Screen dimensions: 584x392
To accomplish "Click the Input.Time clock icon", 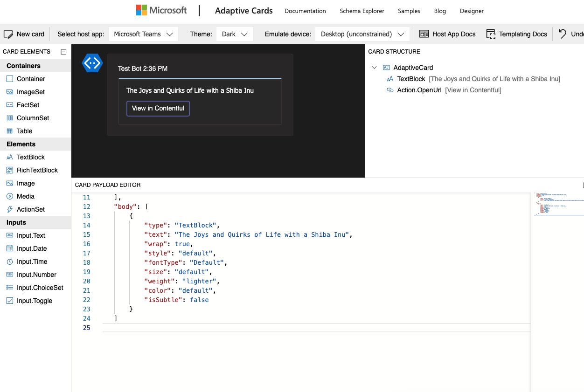I will click(10, 261).
